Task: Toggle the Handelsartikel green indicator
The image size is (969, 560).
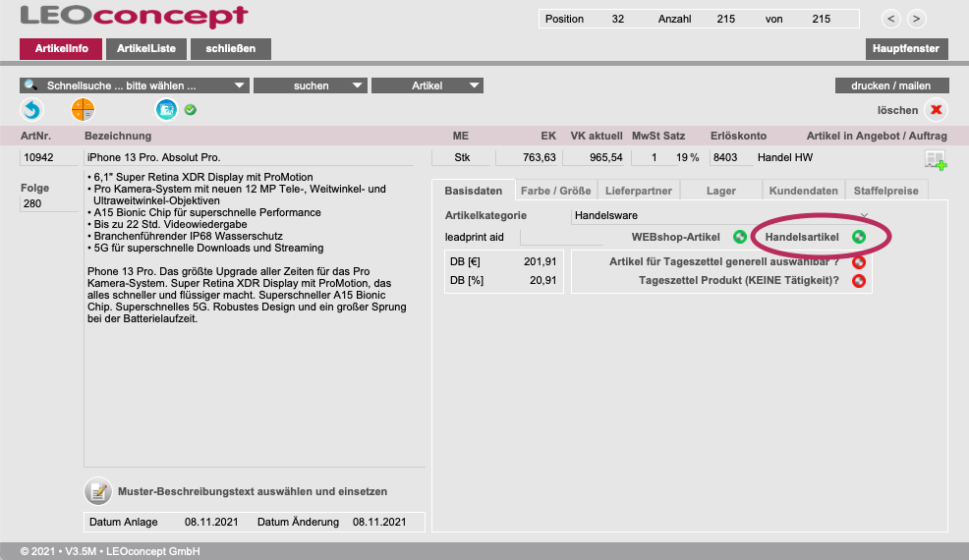Action: pyautogui.click(x=859, y=237)
